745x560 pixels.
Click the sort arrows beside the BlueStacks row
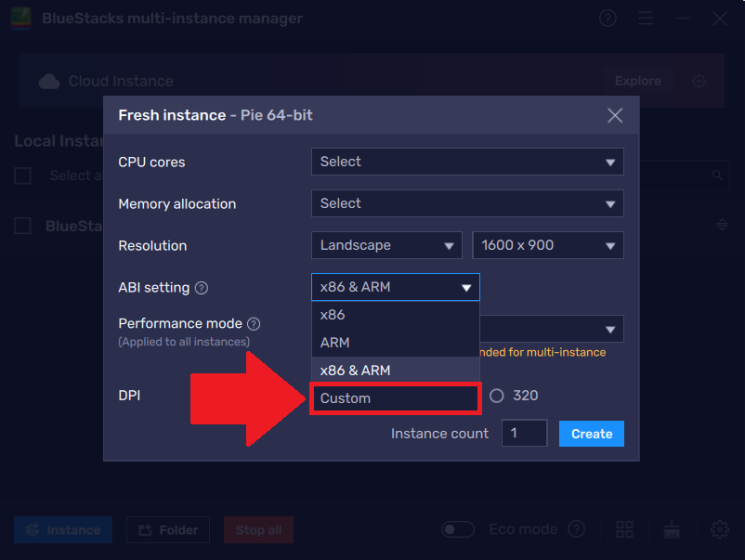pyautogui.click(x=722, y=225)
